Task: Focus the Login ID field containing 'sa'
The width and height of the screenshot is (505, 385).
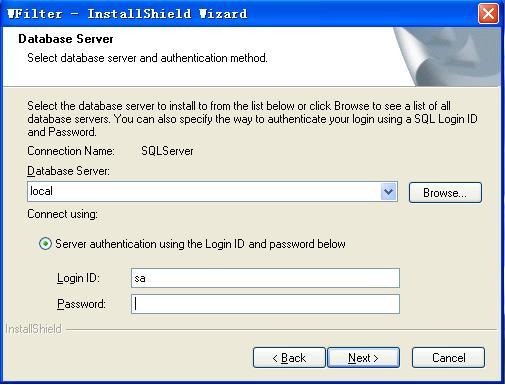Action: [265, 278]
